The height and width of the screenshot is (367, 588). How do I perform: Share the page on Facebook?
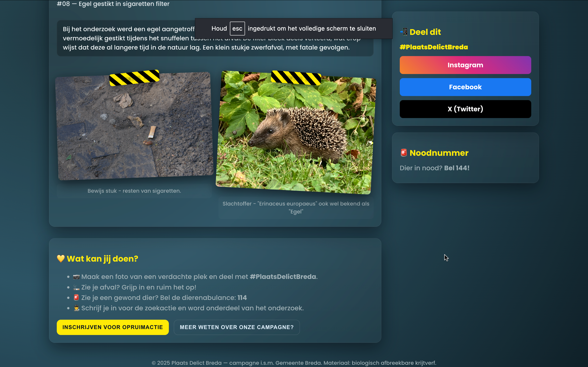[465, 87]
